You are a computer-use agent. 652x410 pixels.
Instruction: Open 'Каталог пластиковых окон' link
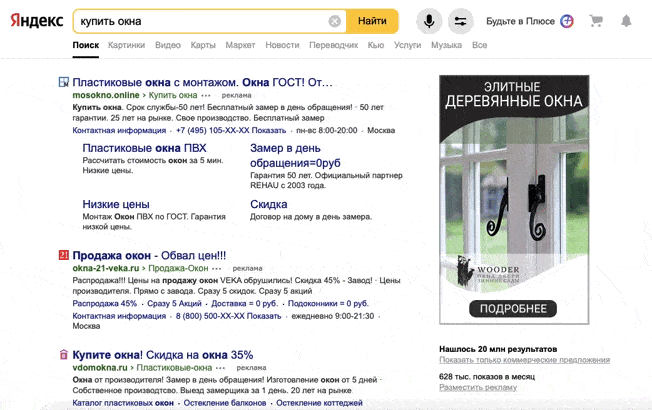tap(123, 403)
